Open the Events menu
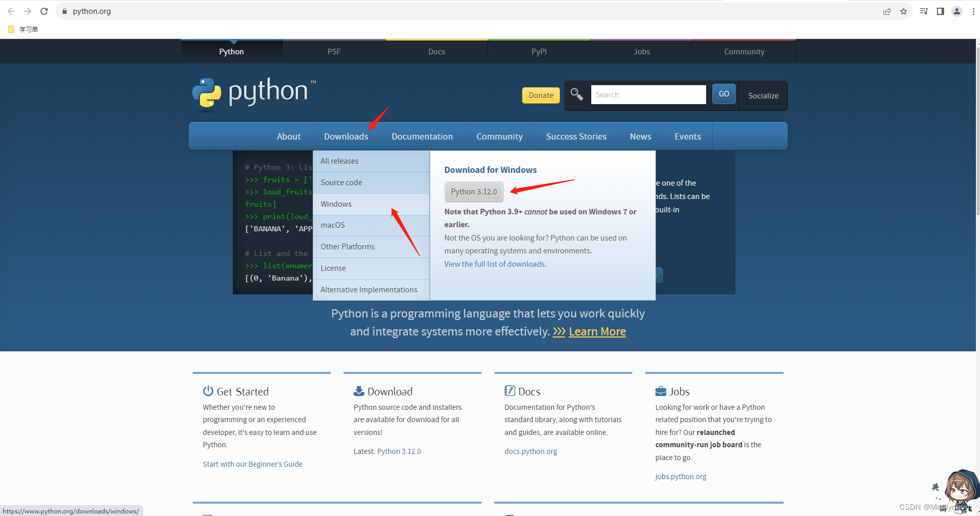980x516 pixels. pyautogui.click(x=688, y=136)
